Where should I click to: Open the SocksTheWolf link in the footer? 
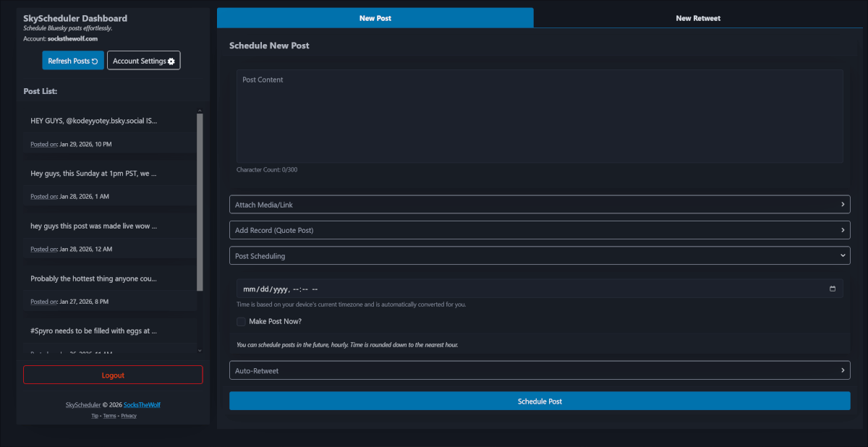[142, 405]
